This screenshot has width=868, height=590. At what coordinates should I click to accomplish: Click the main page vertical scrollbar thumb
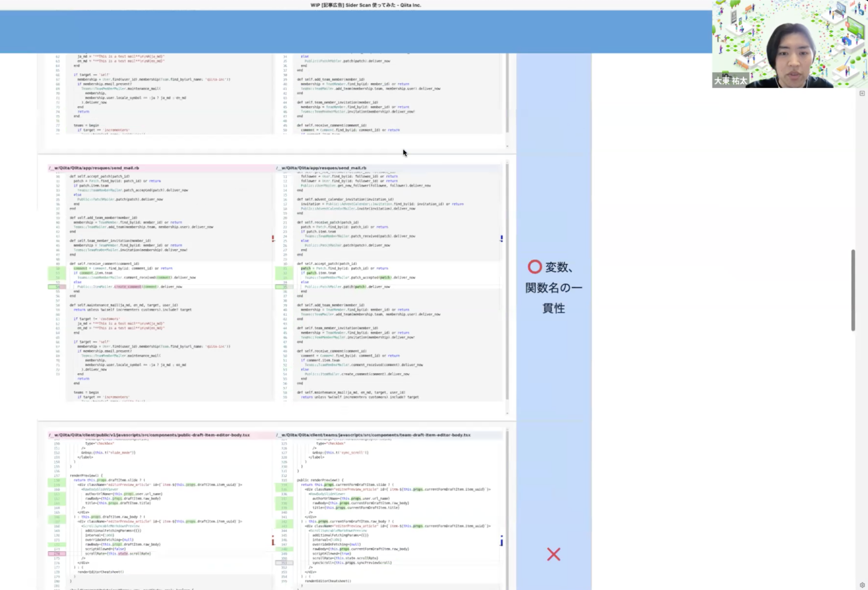point(853,290)
